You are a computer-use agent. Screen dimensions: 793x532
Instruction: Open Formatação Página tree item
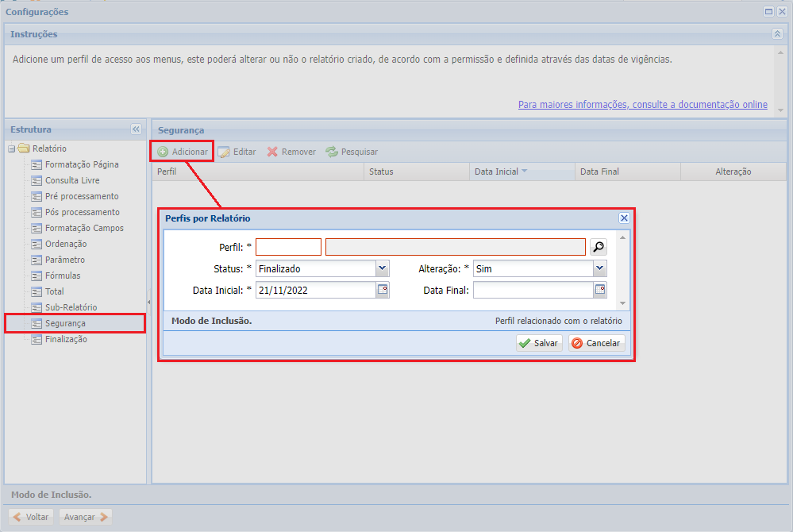82,164
